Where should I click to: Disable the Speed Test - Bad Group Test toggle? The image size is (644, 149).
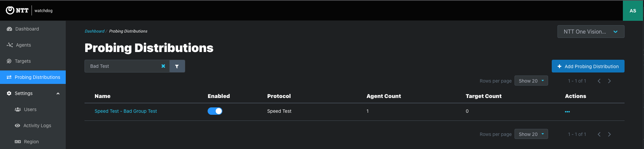pos(215,111)
